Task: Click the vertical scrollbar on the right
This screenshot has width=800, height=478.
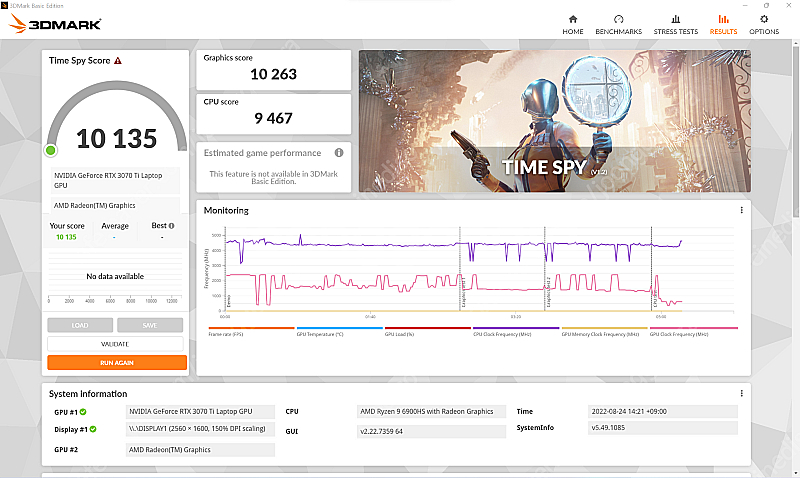Action: 796,133
